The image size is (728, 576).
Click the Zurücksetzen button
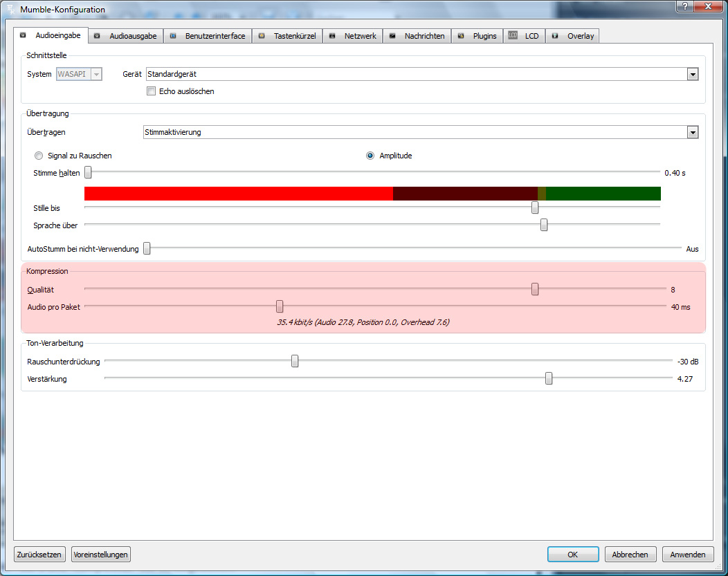pos(39,555)
